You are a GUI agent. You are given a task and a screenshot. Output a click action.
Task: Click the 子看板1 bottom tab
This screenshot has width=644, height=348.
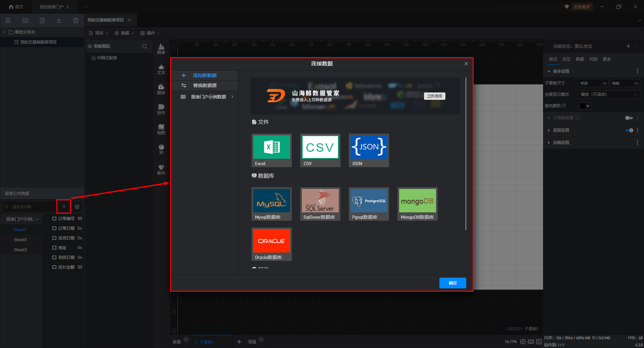click(x=212, y=342)
